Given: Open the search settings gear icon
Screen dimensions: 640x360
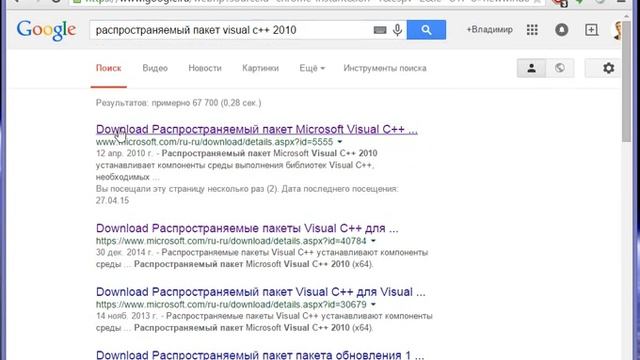Looking at the screenshot, I should tap(609, 68).
